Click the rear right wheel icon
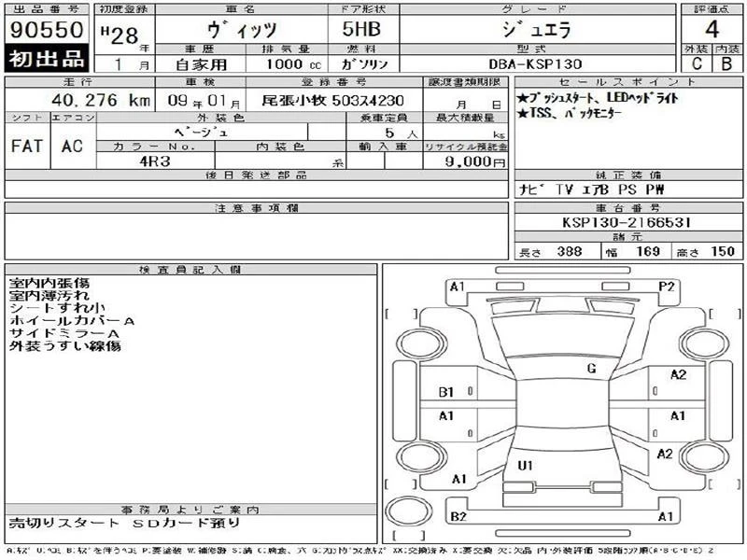 click(x=705, y=457)
